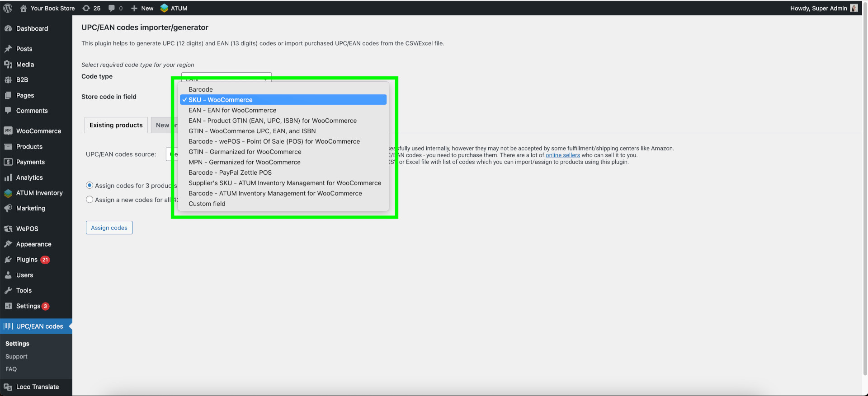Click the Plugins plug icon
868x396 pixels.
pyautogui.click(x=8, y=260)
